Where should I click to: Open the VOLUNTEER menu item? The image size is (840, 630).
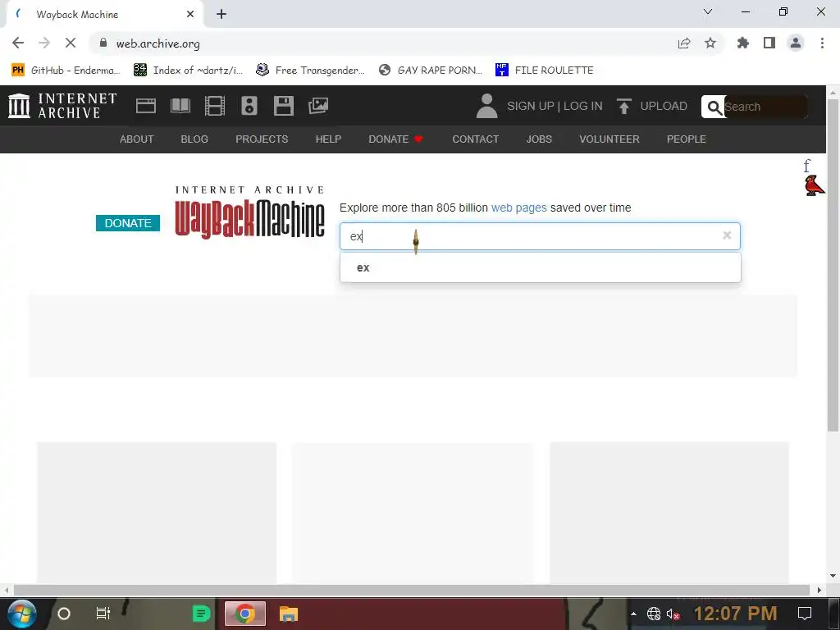(x=609, y=139)
